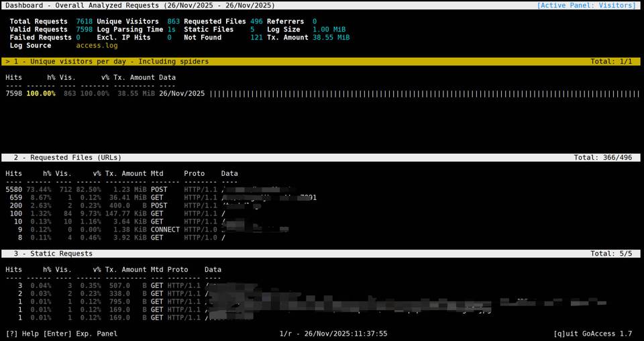
Task: Click the Dashboard - Overall Analyzed Requests title
Action: pyautogui.click(x=140, y=5)
